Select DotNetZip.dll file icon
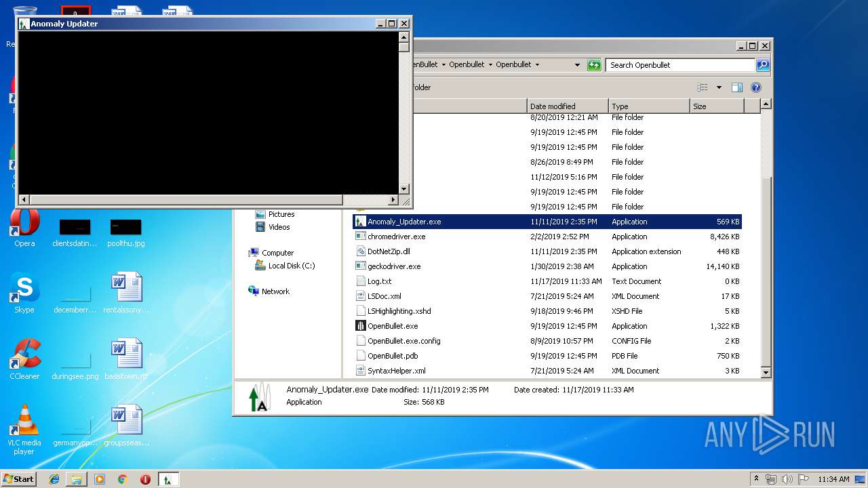This screenshot has width=868, height=488. 361,251
